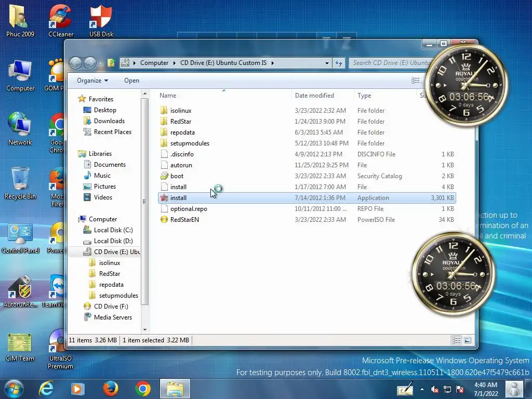
Task: Select the Documents library
Action: [x=110, y=165]
